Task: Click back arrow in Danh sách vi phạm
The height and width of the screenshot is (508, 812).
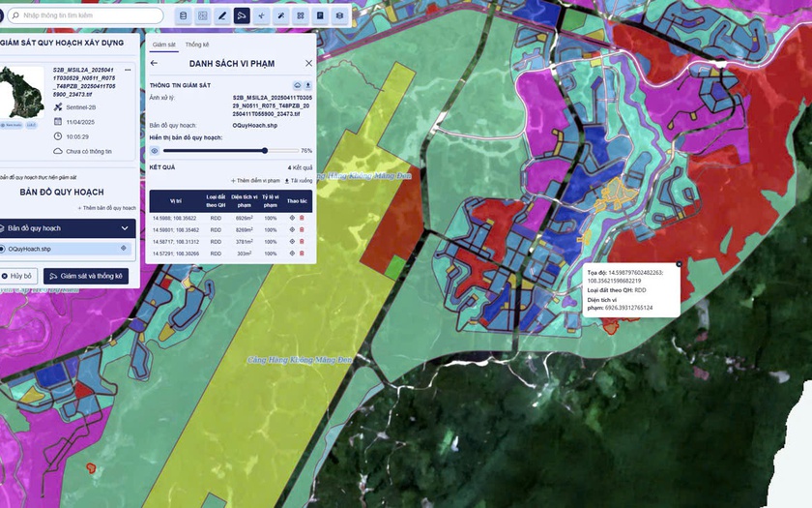Action: [154, 63]
